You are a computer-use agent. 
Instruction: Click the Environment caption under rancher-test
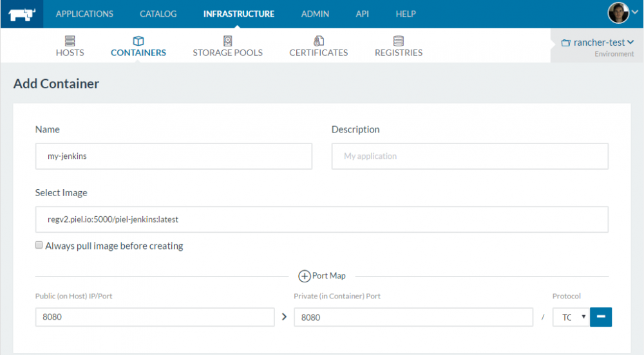pos(614,54)
